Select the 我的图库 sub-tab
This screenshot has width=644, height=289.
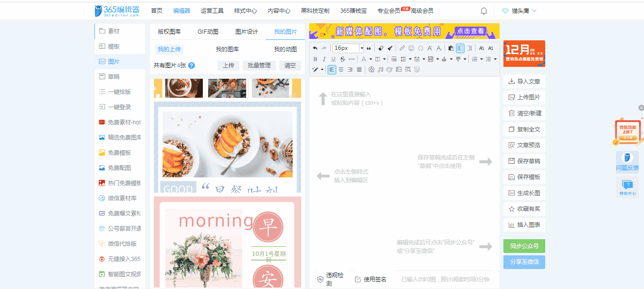pyautogui.click(x=227, y=49)
